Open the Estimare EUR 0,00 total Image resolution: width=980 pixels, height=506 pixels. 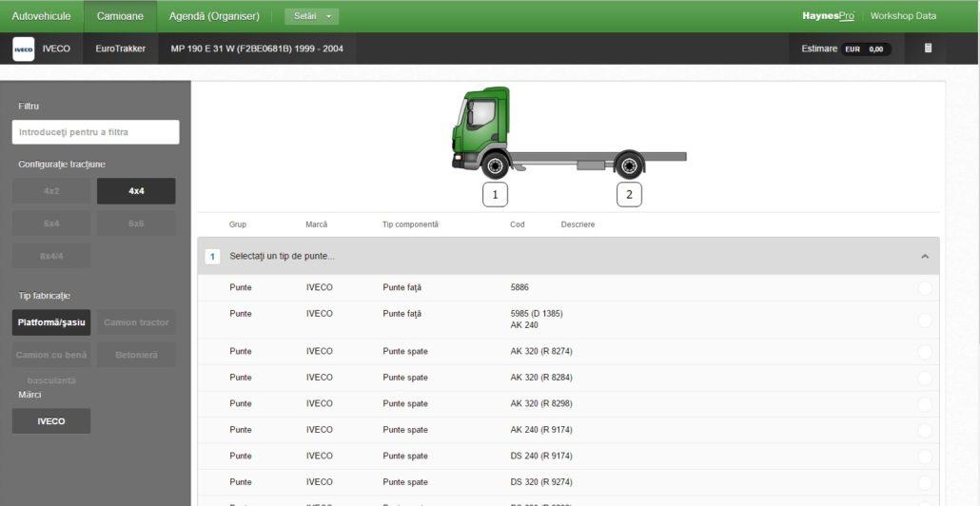[846, 49]
